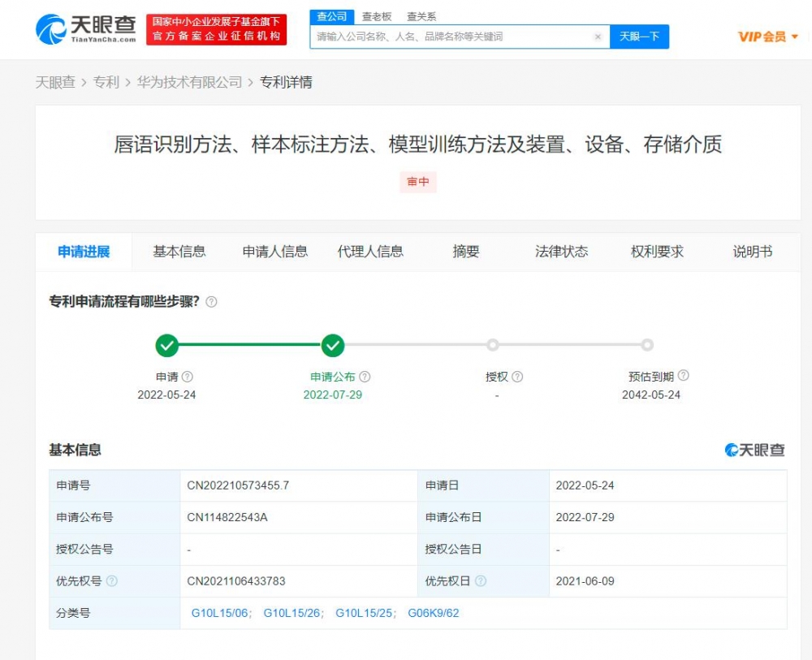Open classification link G06K9/62

click(433, 613)
